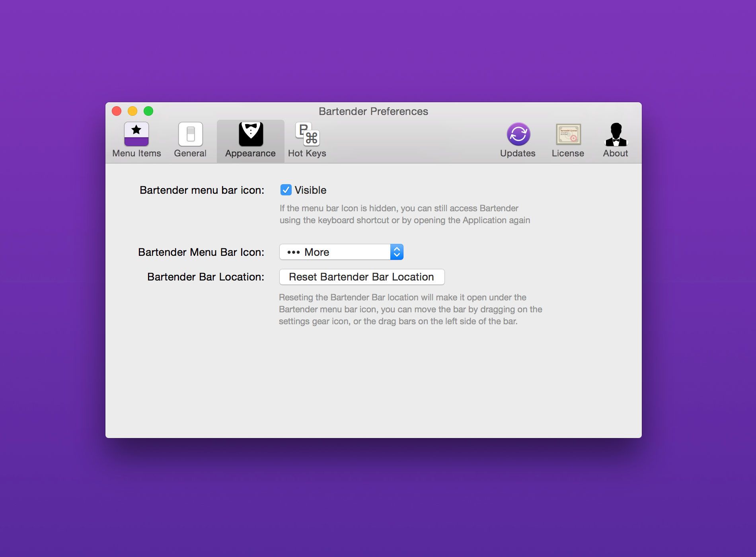The height and width of the screenshot is (557, 756).
Task: Click the 'Bartender Preferences' title text
Action: pyautogui.click(x=373, y=111)
